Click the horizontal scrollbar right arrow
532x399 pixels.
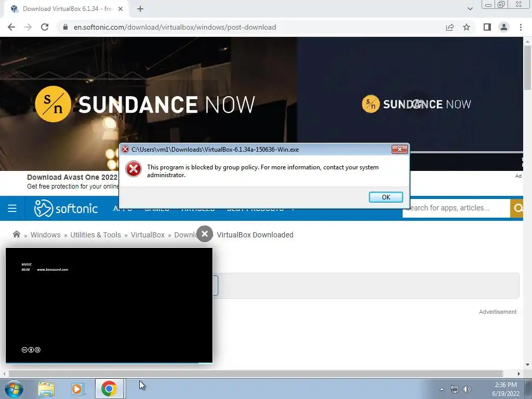(519, 374)
